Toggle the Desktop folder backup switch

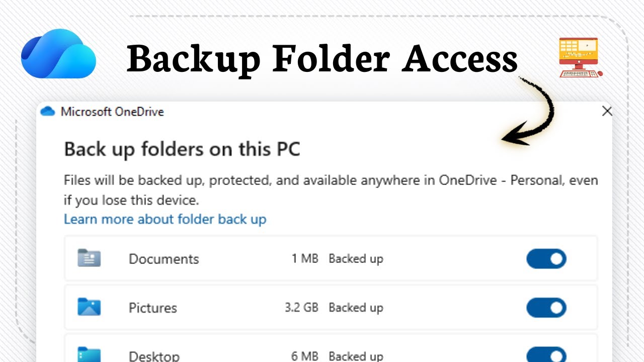pos(546,355)
